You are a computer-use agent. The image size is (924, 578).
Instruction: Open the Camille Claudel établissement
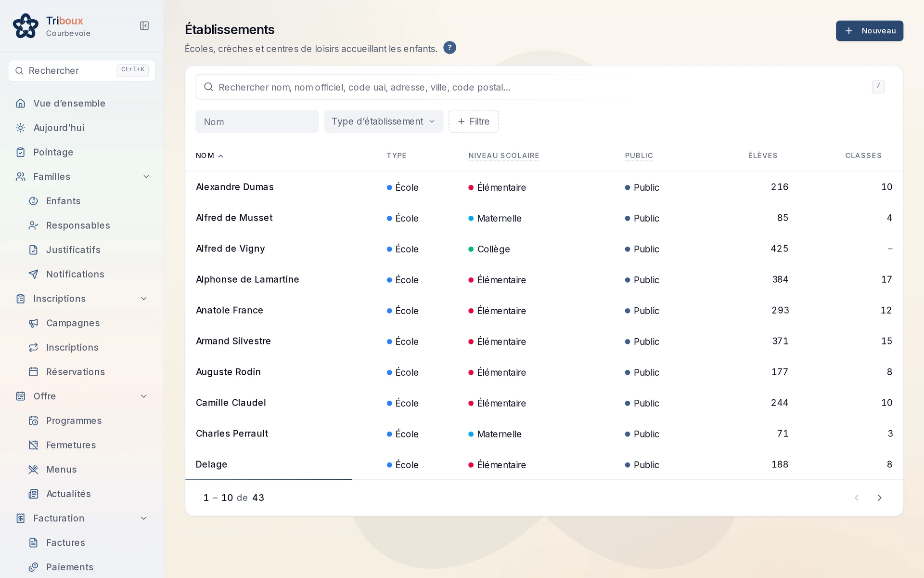point(231,403)
